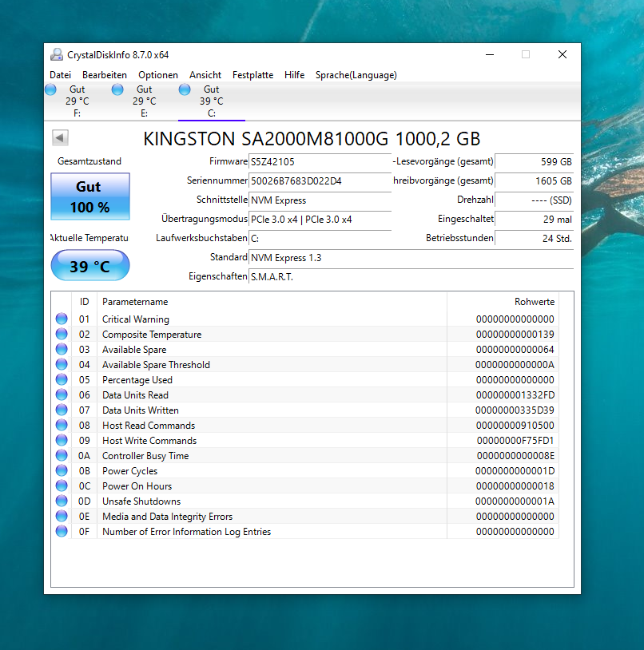Click the Standard field NVM Express 1.3
This screenshot has width=644, height=650.
[411, 257]
